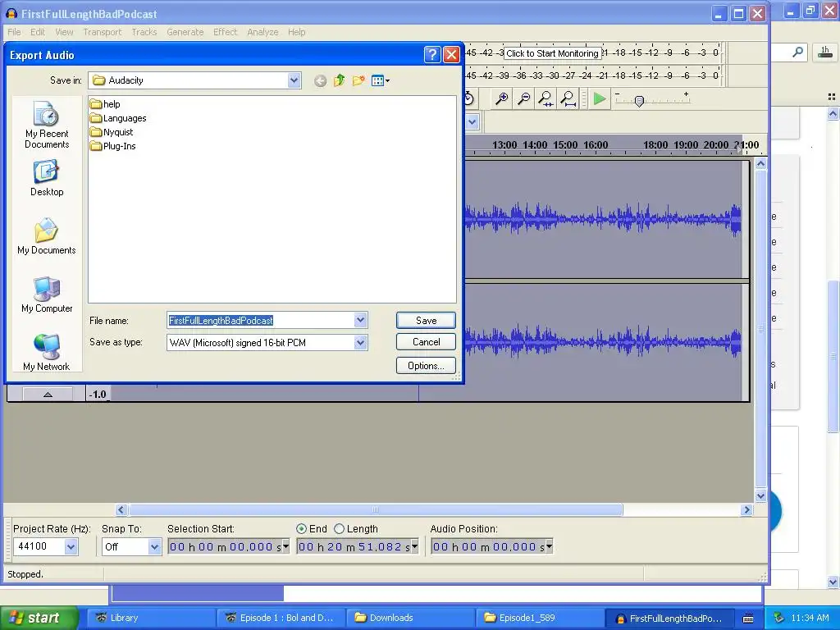Open the Options... button
The width and height of the screenshot is (840, 630).
[426, 365]
